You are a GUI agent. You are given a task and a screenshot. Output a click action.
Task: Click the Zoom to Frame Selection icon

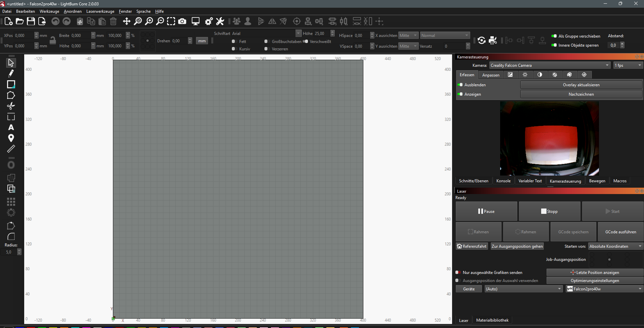[x=171, y=21]
